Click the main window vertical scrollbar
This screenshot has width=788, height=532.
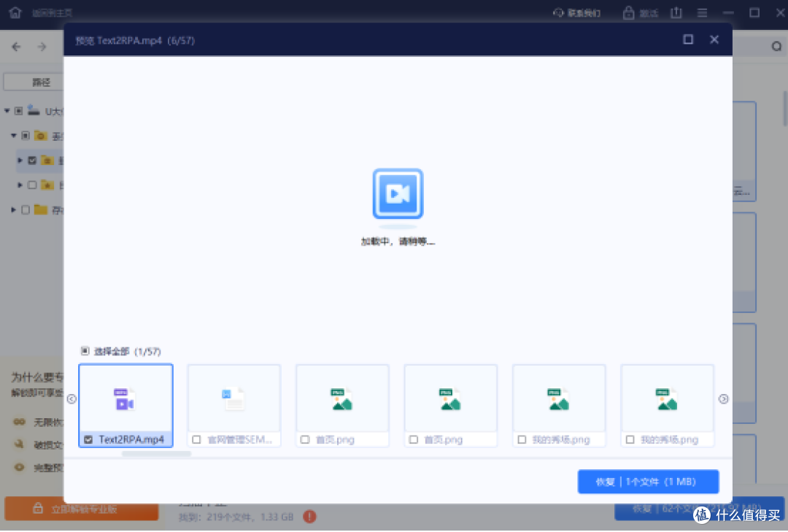784,108
